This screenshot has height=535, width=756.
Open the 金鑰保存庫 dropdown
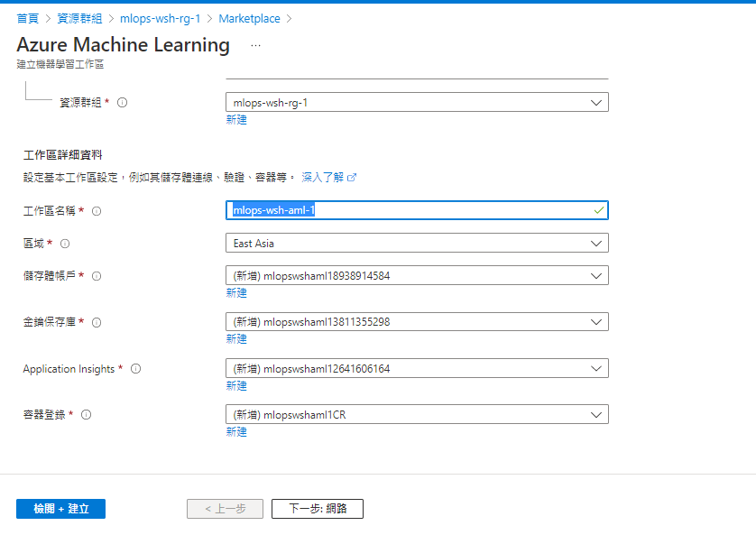(x=417, y=321)
